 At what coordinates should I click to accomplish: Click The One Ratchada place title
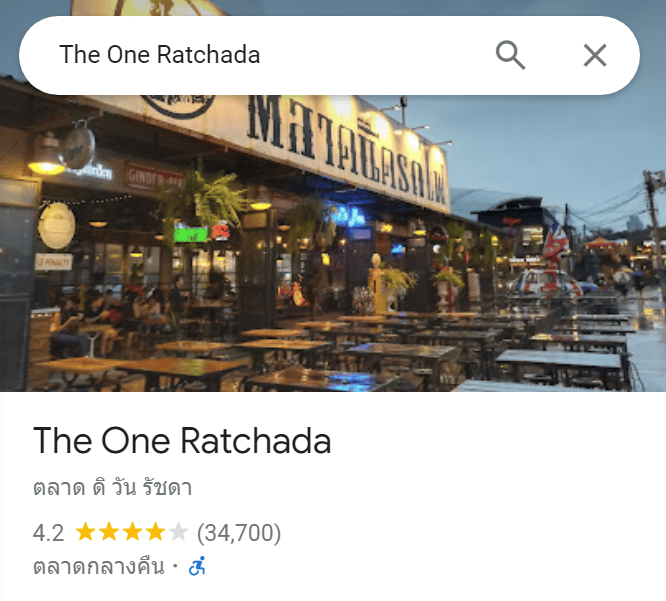[x=182, y=441]
